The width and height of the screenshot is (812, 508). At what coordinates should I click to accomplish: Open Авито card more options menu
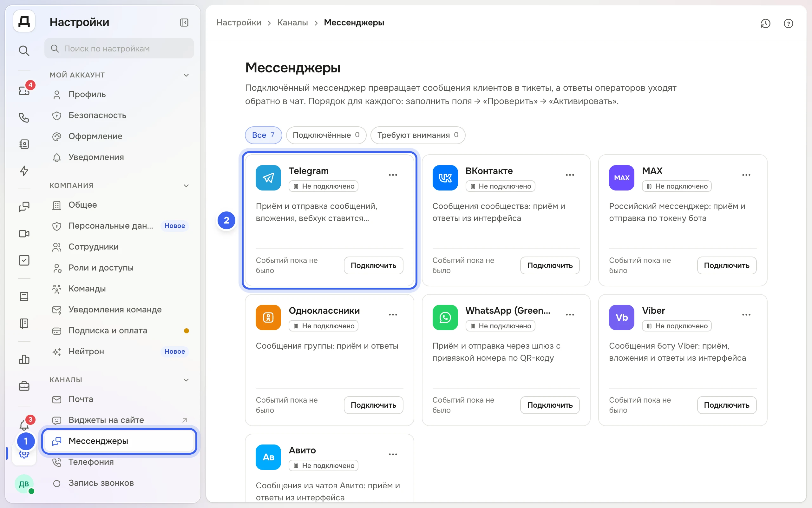click(x=393, y=454)
